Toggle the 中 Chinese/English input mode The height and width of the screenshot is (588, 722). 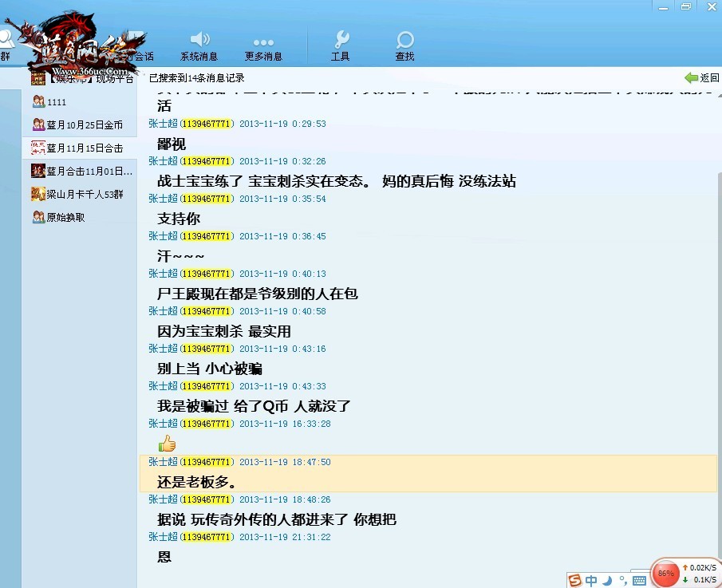591,580
